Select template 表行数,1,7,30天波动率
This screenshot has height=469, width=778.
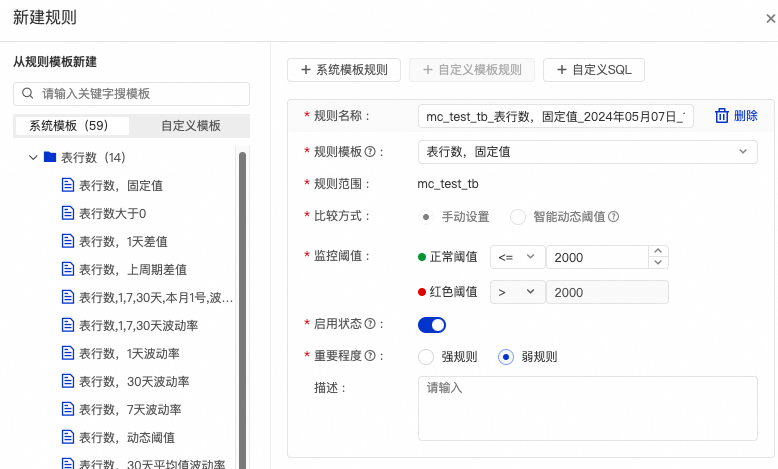point(138,326)
